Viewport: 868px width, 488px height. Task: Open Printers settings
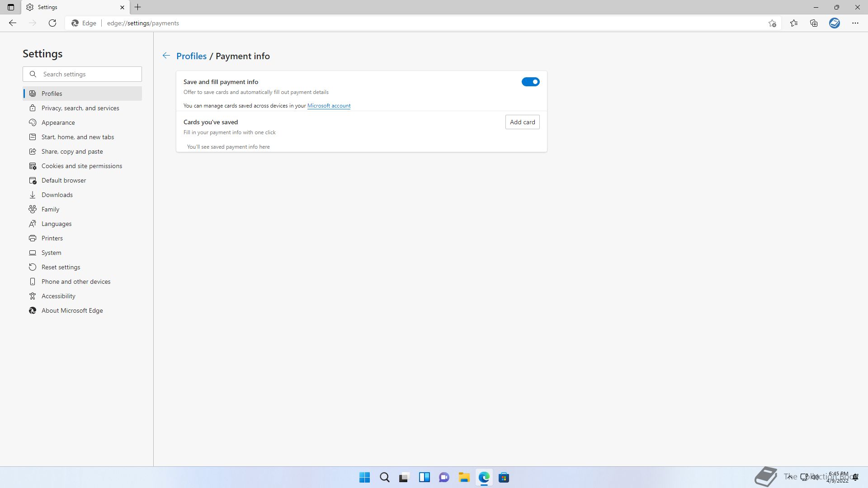(82, 238)
